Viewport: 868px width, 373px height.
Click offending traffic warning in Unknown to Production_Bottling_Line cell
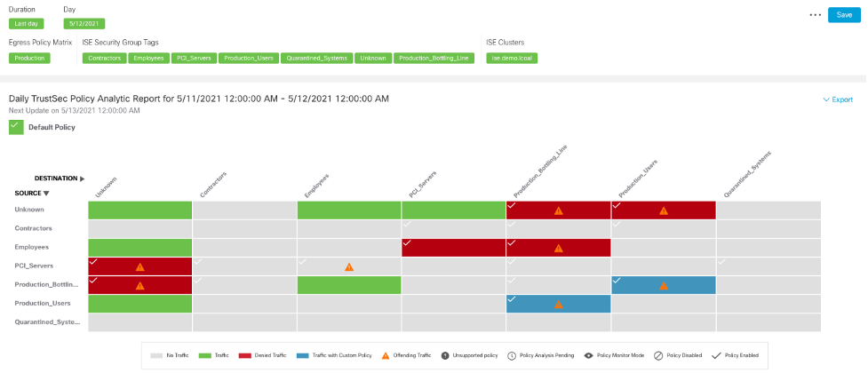559,211
